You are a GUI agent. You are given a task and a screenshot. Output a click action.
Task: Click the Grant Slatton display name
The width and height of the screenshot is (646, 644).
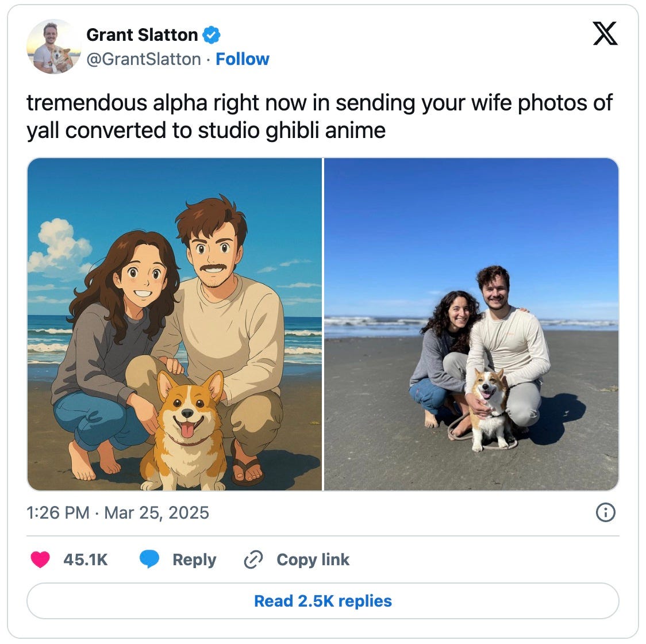tap(142, 35)
